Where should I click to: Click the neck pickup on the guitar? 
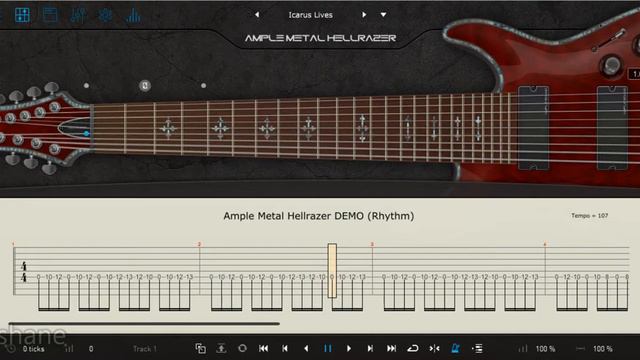point(533,128)
